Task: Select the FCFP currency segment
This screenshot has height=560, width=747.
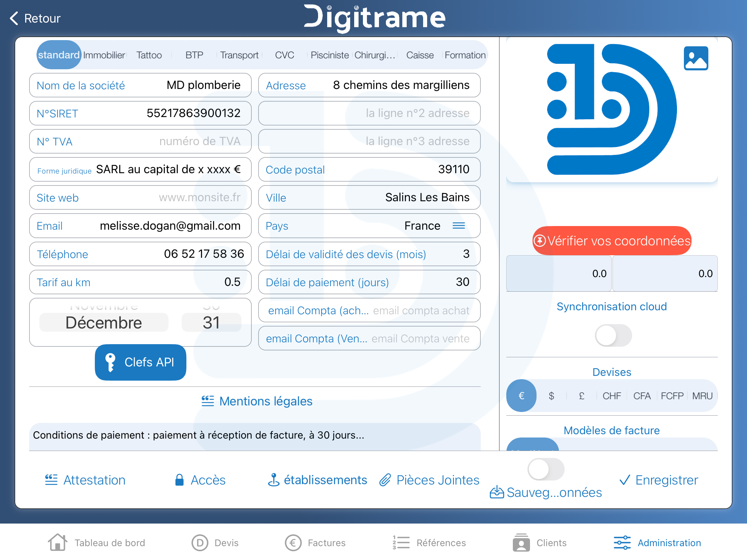Action: click(672, 396)
